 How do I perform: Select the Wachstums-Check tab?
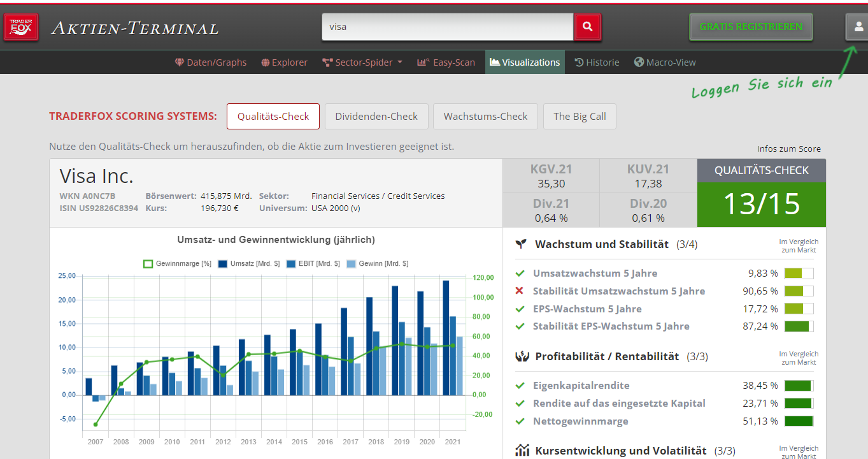point(485,117)
